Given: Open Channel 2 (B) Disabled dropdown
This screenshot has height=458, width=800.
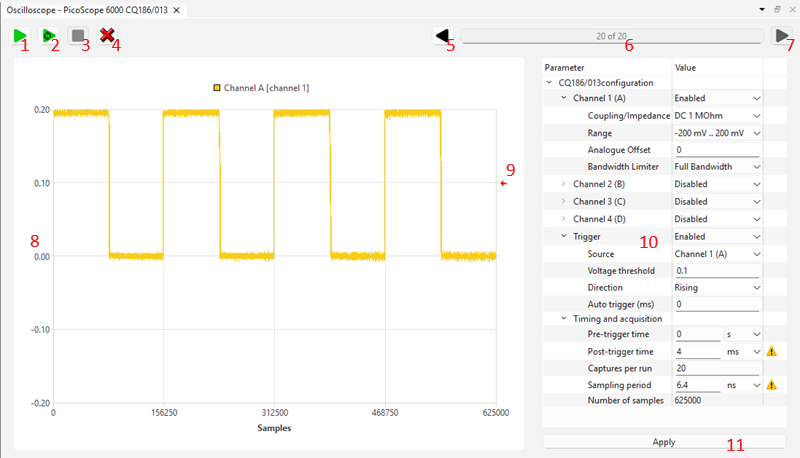Looking at the screenshot, I should click(716, 184).
